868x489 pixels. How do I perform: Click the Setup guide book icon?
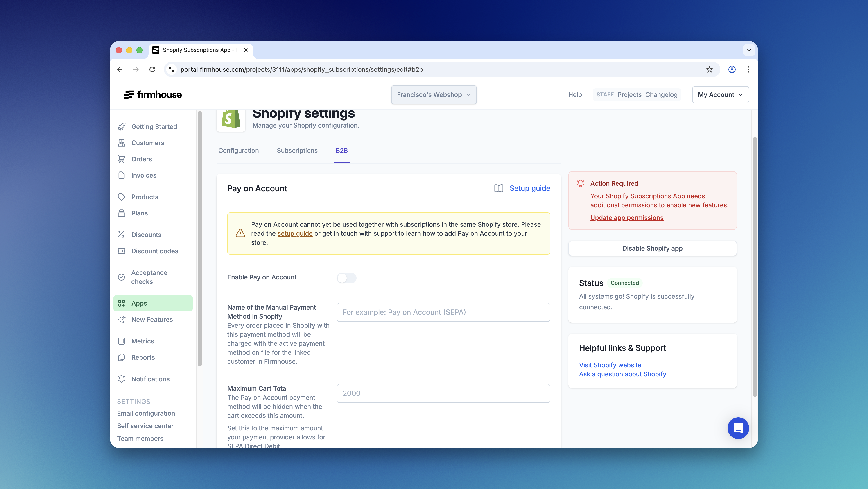pos(499,189)
